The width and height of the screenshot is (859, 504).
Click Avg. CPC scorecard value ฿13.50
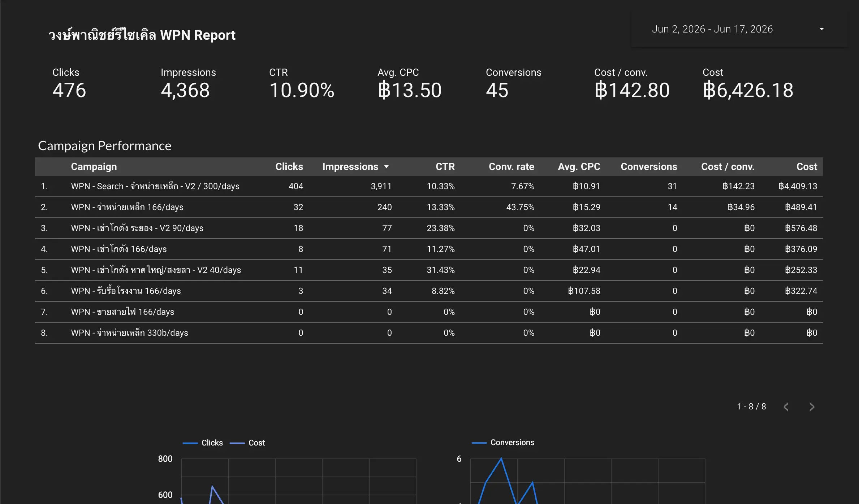point(410,90)
